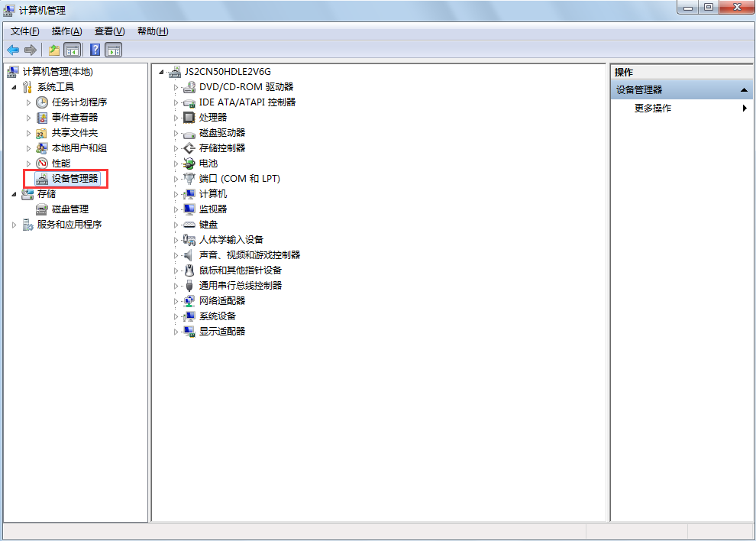This screenshot has width=756, height=541.
Task: Select 磁盘管理 in the left tree
Action: [69, 209]
